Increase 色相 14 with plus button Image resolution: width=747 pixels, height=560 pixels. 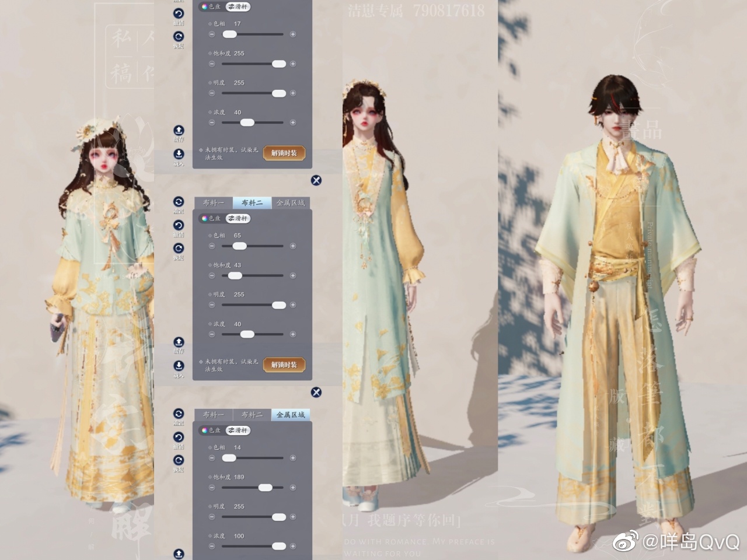click(293, 458)
